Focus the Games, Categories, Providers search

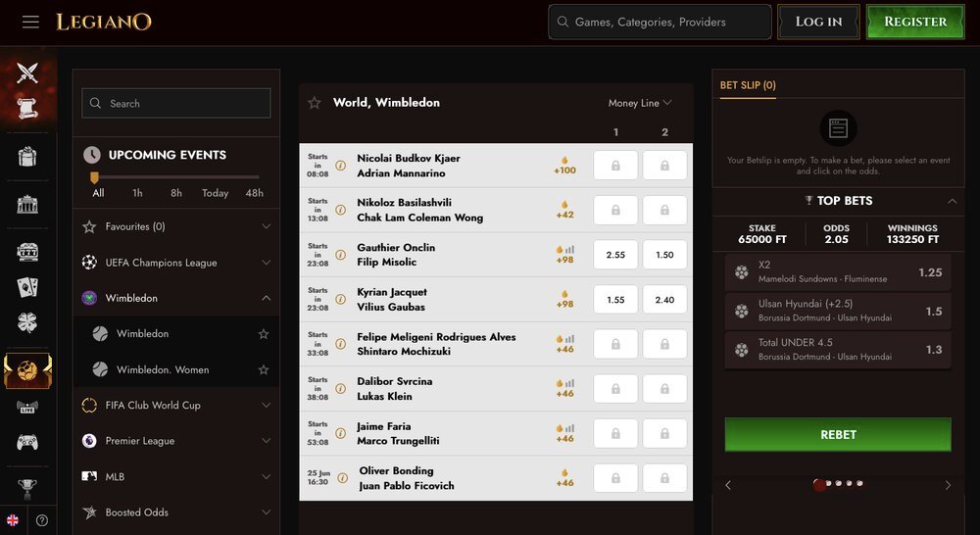tap(660, 22)
